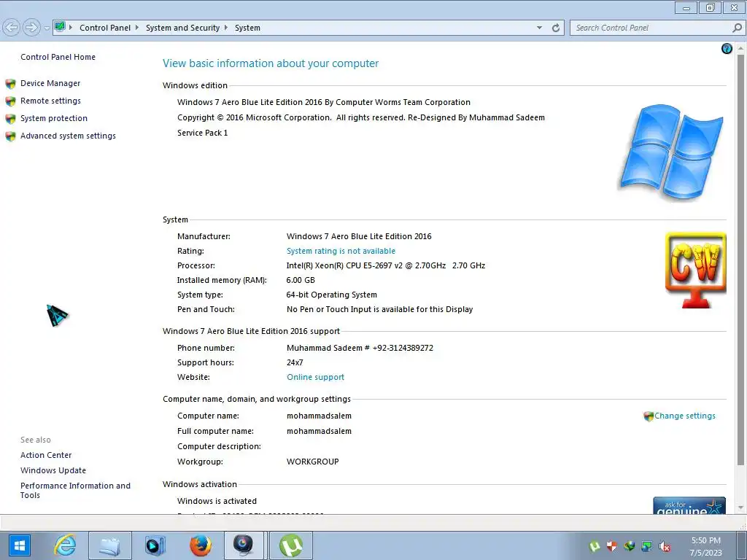Screen dimensions: 747x560
Task: Click the WORKGROUP value text
Action: [x=312, y=462]
